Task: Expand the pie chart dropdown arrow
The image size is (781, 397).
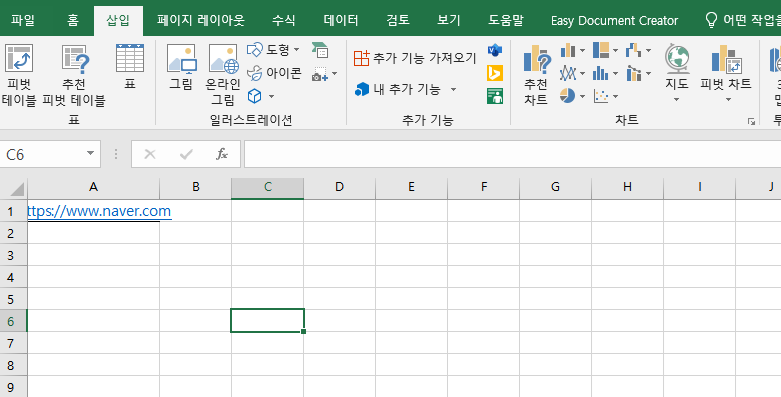Action: tap(582, 96)
